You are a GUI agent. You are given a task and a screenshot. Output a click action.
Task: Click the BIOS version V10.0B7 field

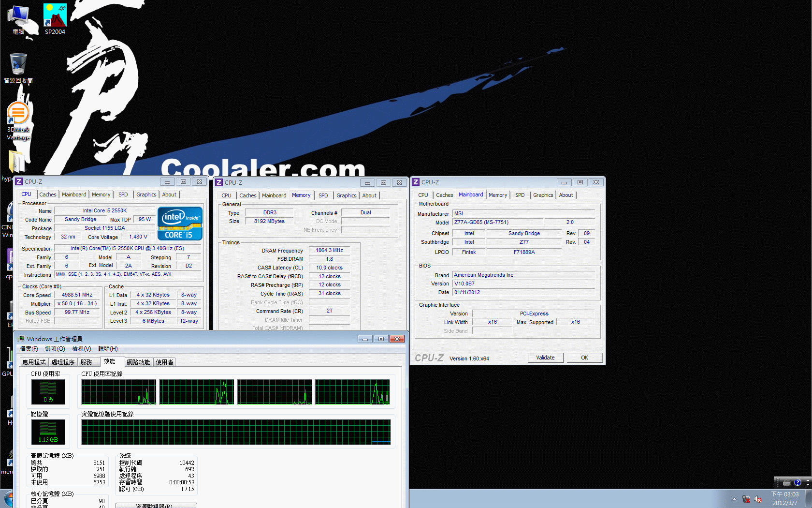click(523, 284)
